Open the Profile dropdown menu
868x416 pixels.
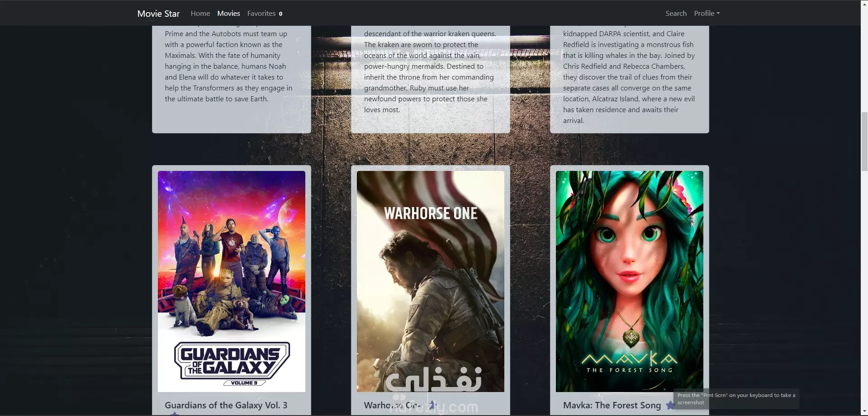coord(707,14)
